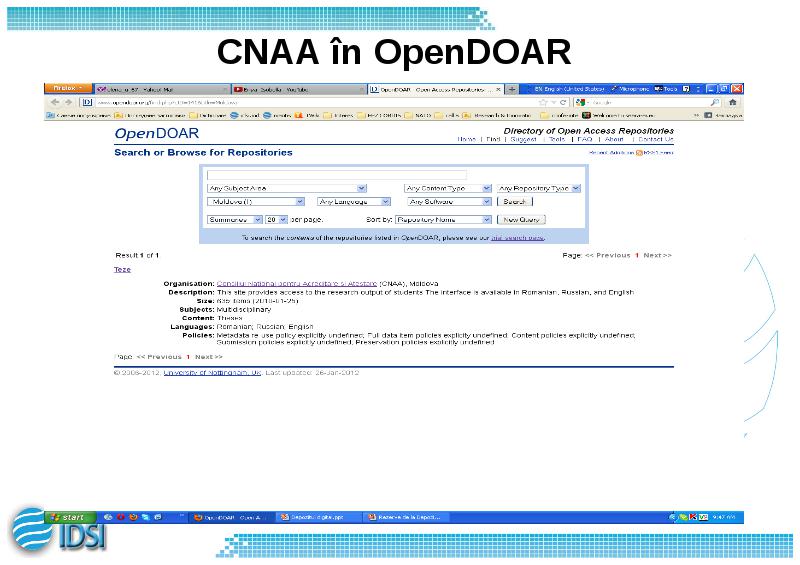Select the Depozitul digital.ppt taskbar button
Image resolution: width=800 pixels, height=565 pixels.
point(319,517)
